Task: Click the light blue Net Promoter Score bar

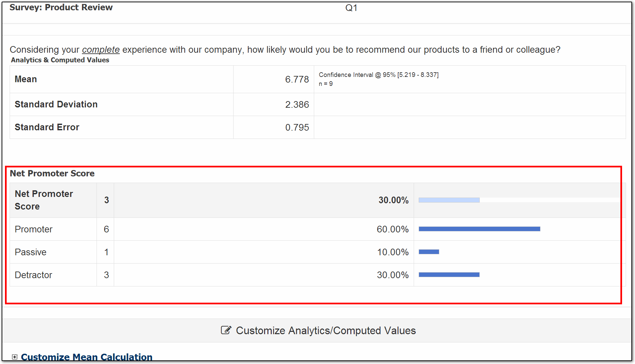Action: (x=449, y=200)
